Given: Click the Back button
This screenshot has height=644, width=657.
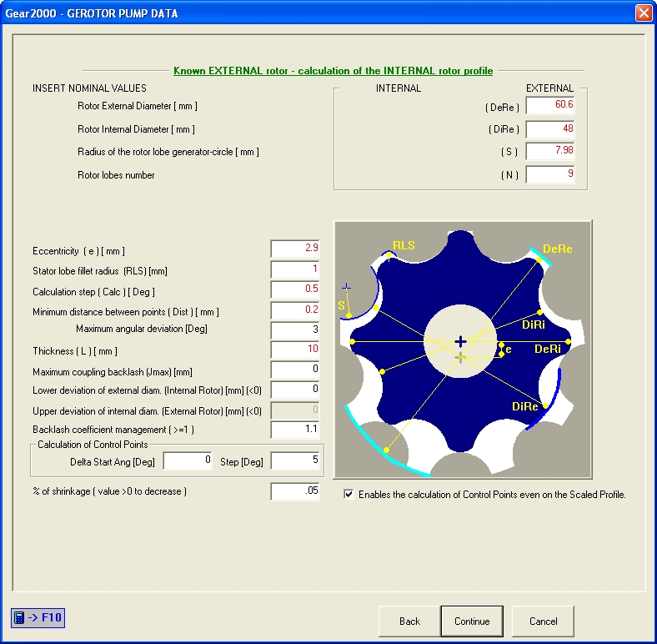Looking at the screenshot, I should click(x=409, y=621).
